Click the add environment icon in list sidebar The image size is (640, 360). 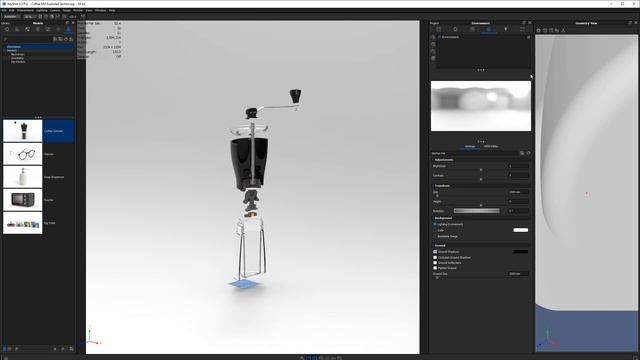433,37
